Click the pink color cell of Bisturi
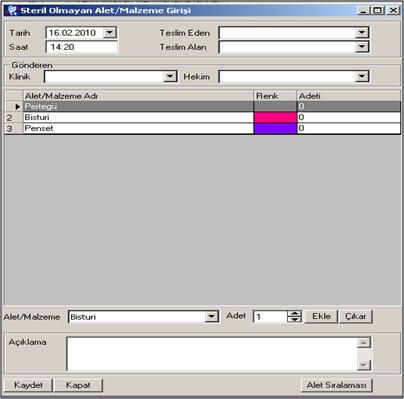 [275, 117]
